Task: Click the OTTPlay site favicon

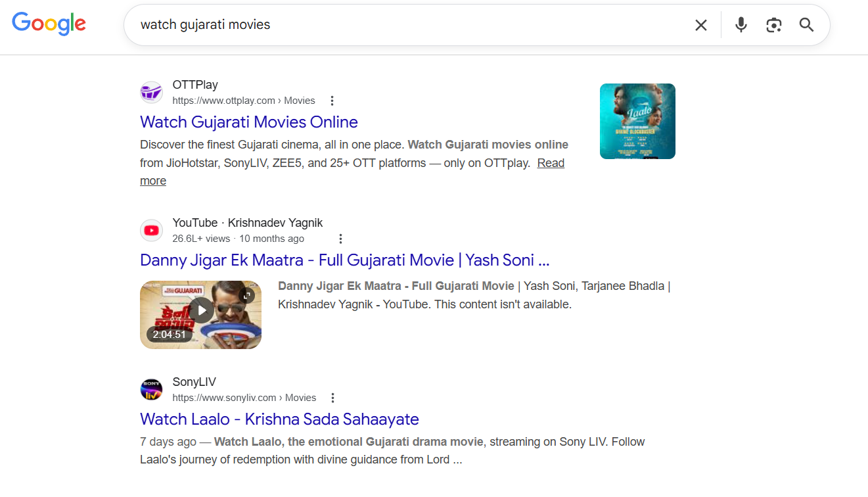Action: (151, 92)
